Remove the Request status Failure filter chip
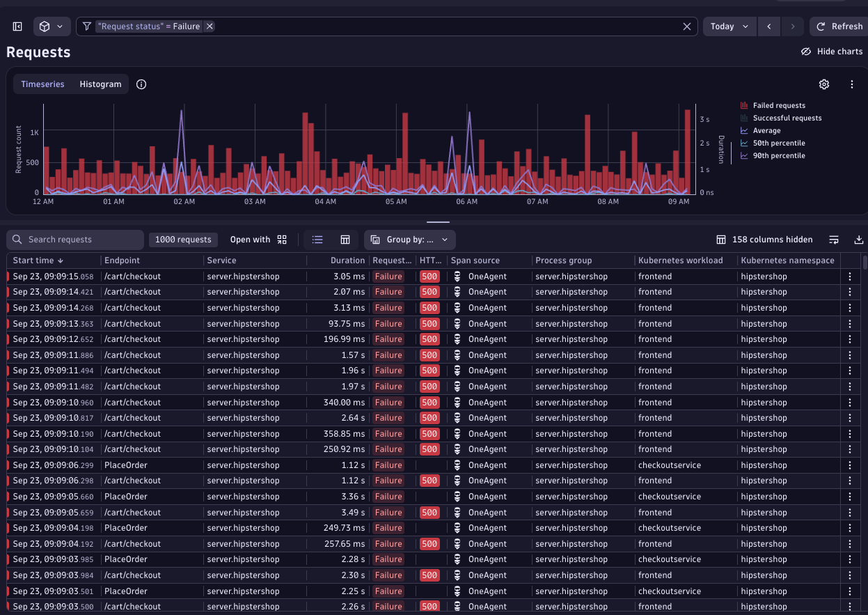Viewport: 868px width, 615px height. coord(210,26)
